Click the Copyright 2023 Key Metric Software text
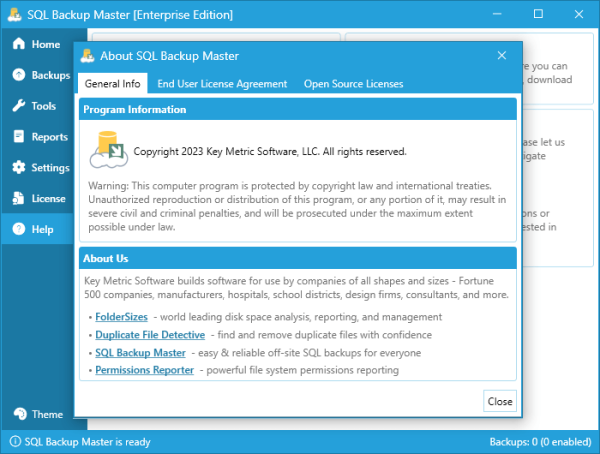Image resolution: width=600 pixels, height=454 pixels. point(270,152)
